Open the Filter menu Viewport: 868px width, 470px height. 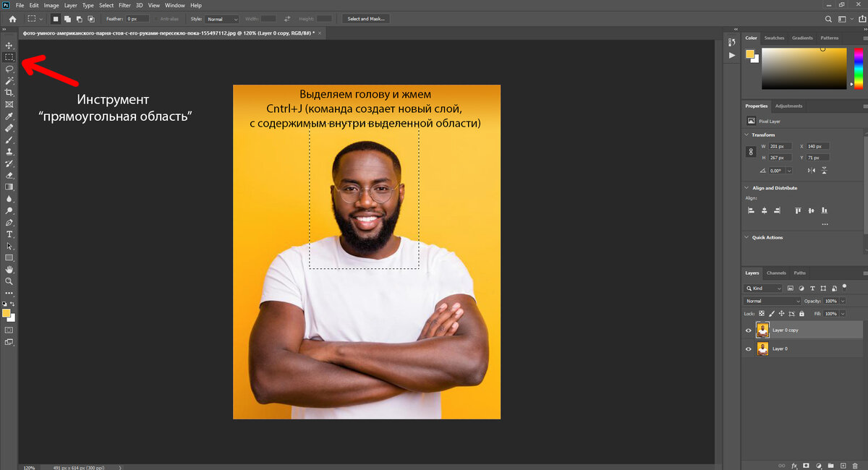tap(124, 5)
